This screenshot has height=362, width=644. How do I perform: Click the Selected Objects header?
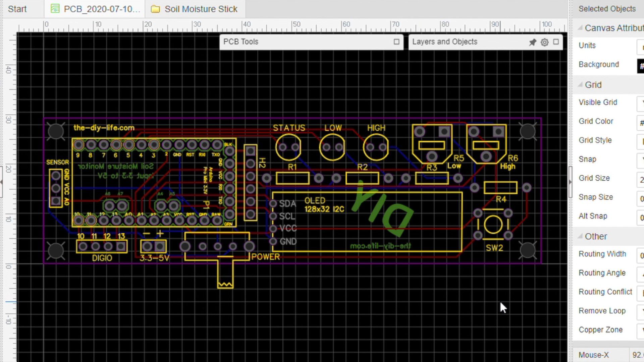point(607,9)
